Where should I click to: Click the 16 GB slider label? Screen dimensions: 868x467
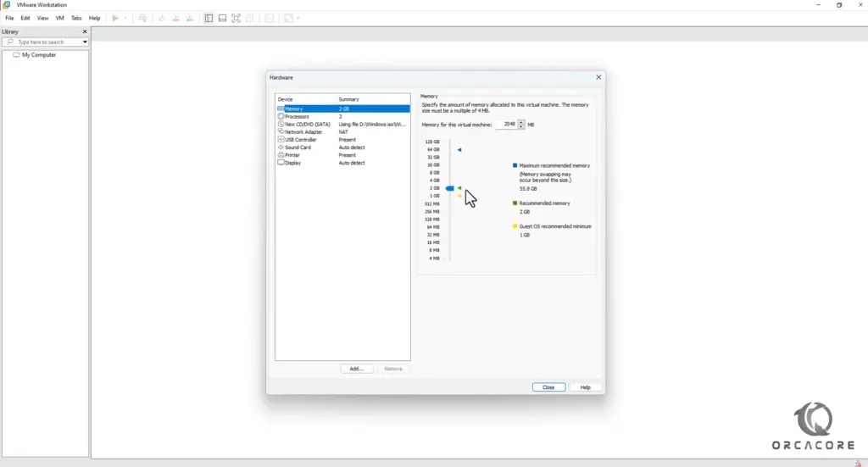click(x=433, y=165)
